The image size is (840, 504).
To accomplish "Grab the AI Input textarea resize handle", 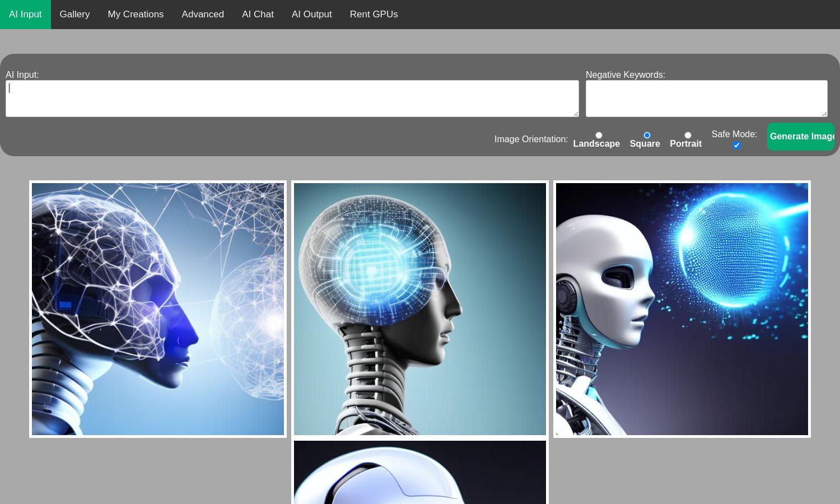I will click(x=575, y=113).
